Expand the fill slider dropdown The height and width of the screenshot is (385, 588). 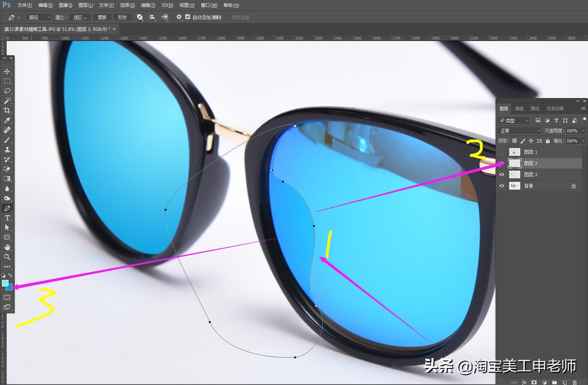[x=583, y=141]
